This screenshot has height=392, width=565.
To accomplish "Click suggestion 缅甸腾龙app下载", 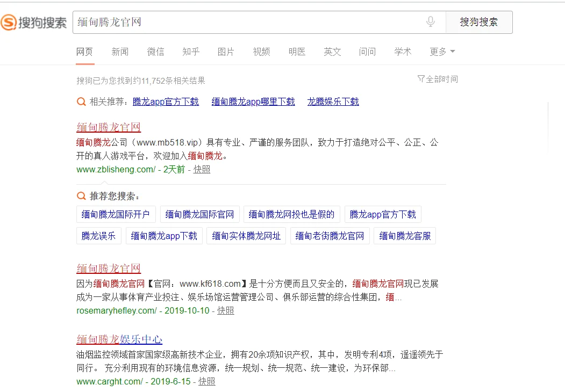I will (164, 236).
